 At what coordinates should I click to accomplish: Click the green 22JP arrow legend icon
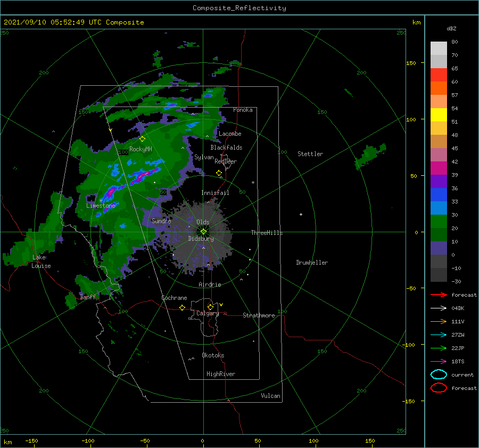tap(439, 348)
